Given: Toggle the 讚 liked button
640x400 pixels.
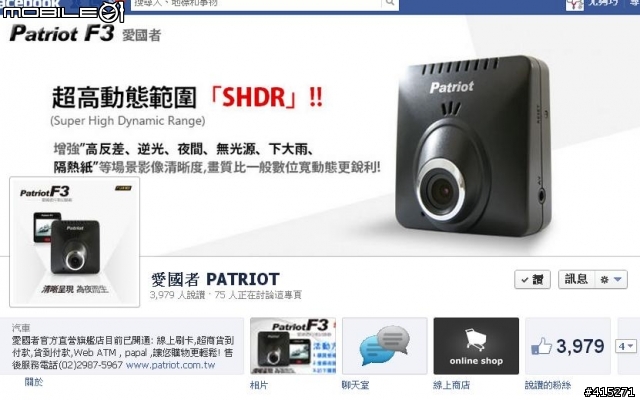Looking at the screenshot, I should (x=532, y=280).
